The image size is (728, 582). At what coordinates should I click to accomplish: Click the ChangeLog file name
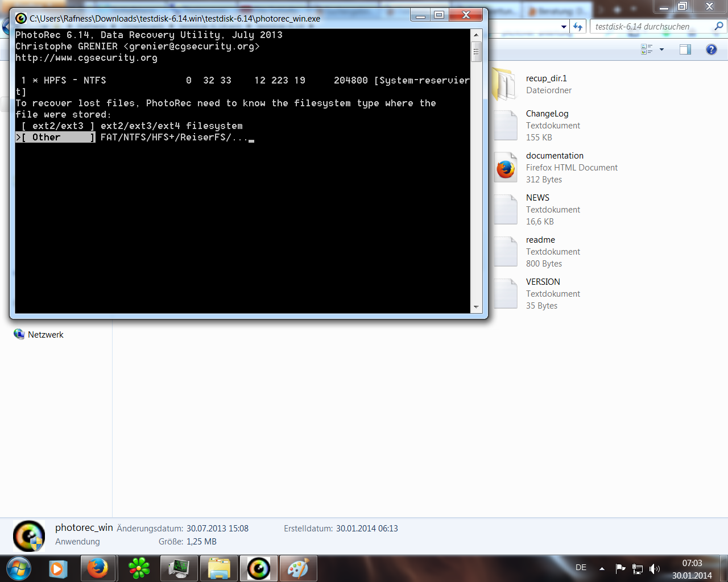click(x=547, y=114)
